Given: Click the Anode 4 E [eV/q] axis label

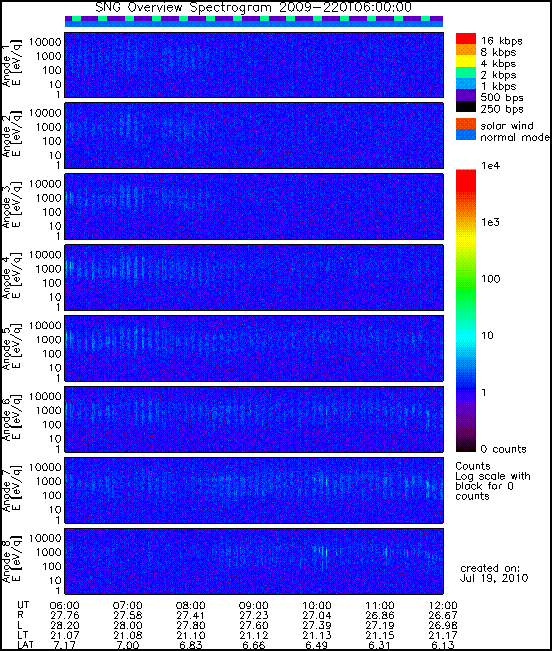Looking at the screenshot, I should [x=17, y=276].
